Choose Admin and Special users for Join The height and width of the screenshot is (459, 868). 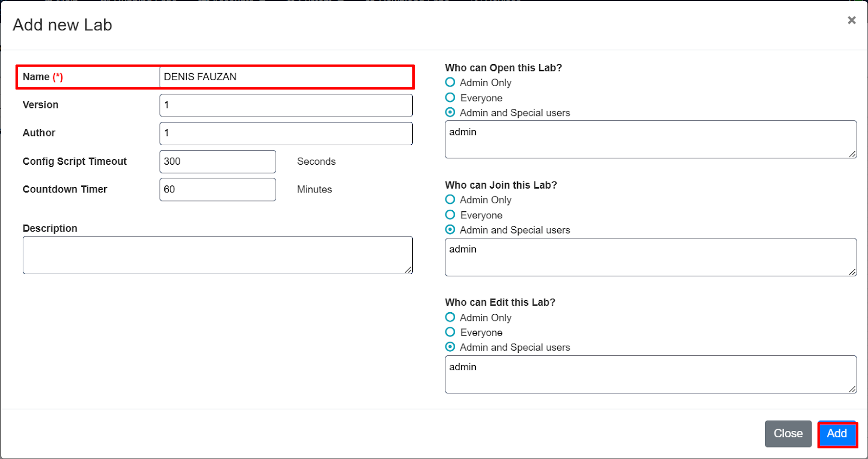[450, 229]
